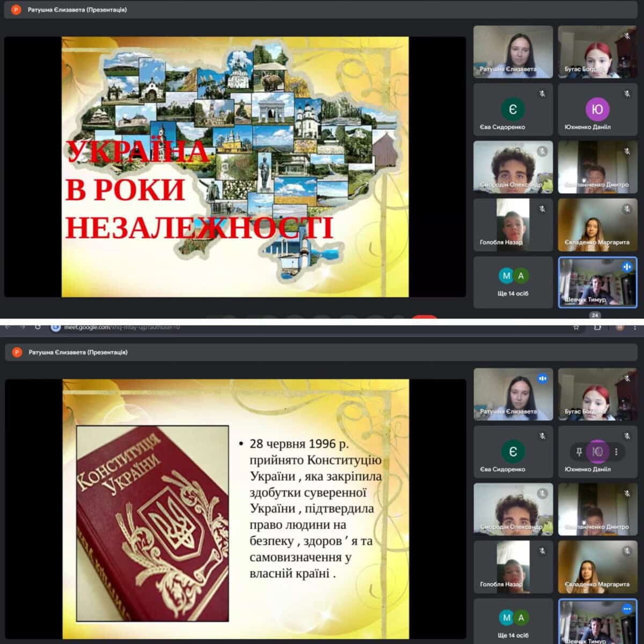This screenshot has width=644, height=644.
Task: Open more options on Юхненко Данііл's lower tile
Action: click(x=616, y=452)
